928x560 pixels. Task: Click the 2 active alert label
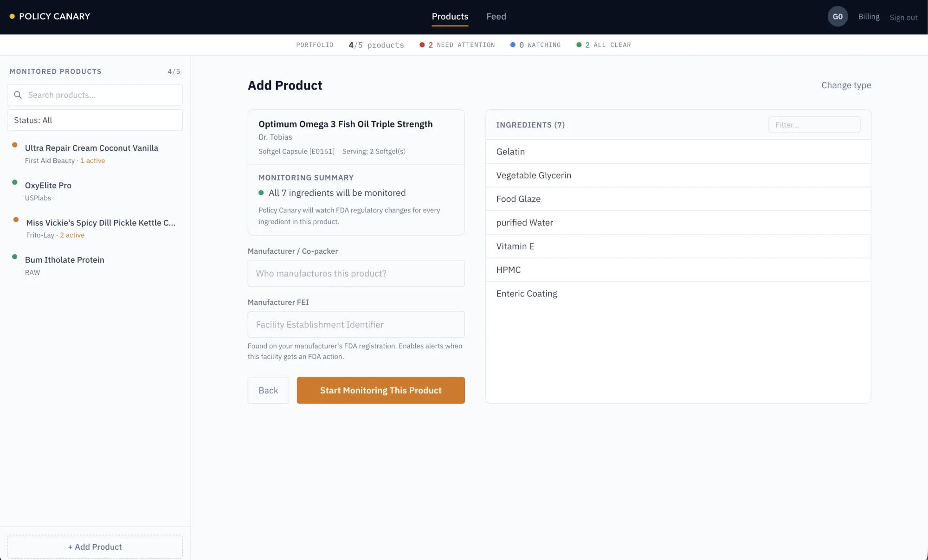[x=72, y=235]
